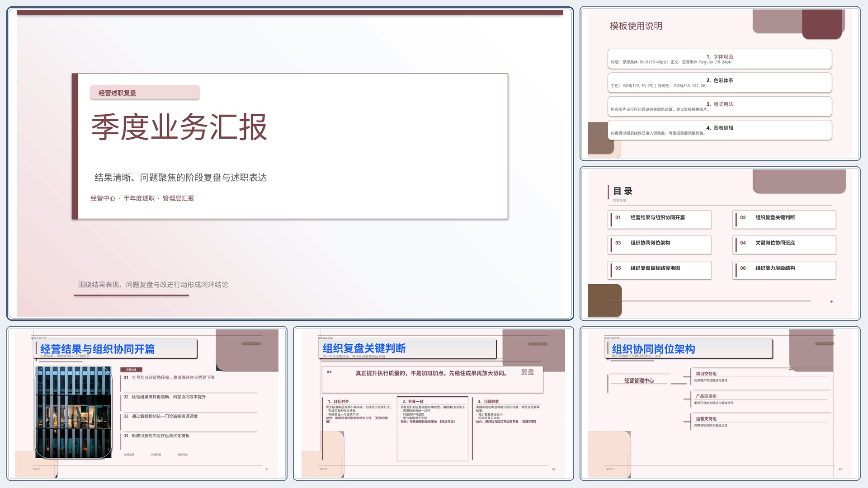
Task: Select column heading 1. 目标对齐
Action: [338, 401]
